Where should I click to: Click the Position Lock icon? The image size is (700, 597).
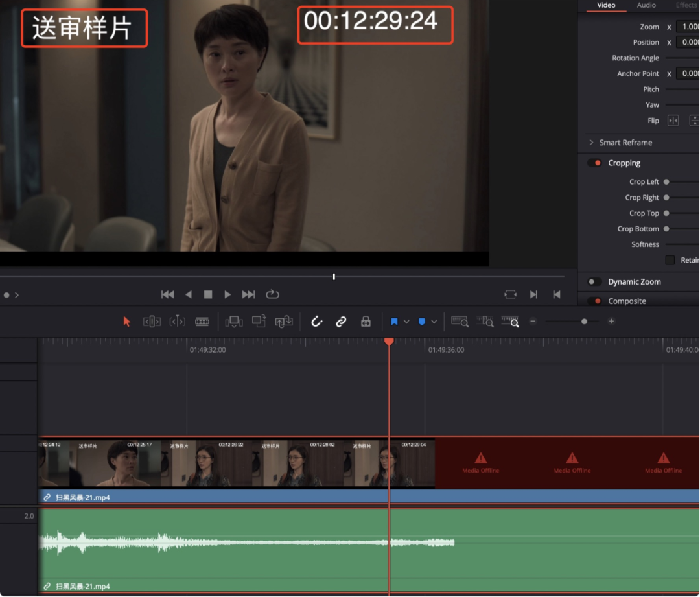366,322
